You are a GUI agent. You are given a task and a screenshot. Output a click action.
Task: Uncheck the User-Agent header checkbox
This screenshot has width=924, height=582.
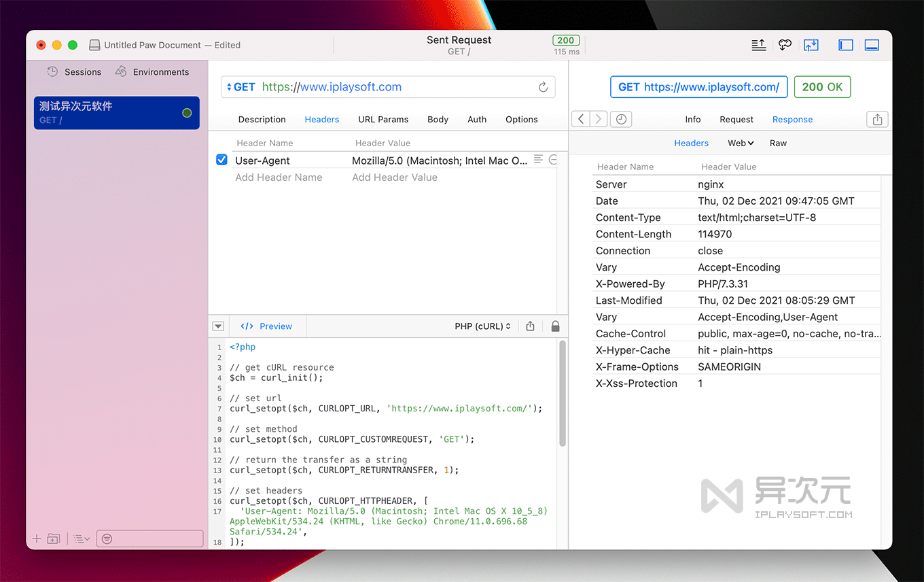(x=221, y=160)
